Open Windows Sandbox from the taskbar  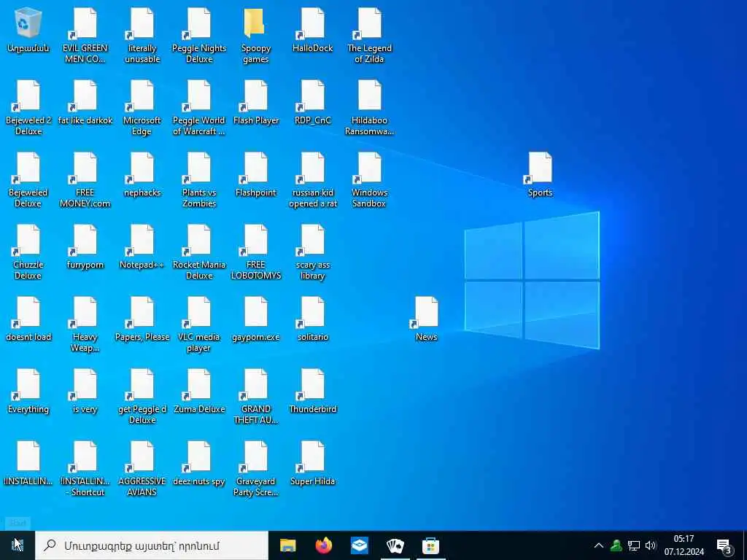coord(359,545)
